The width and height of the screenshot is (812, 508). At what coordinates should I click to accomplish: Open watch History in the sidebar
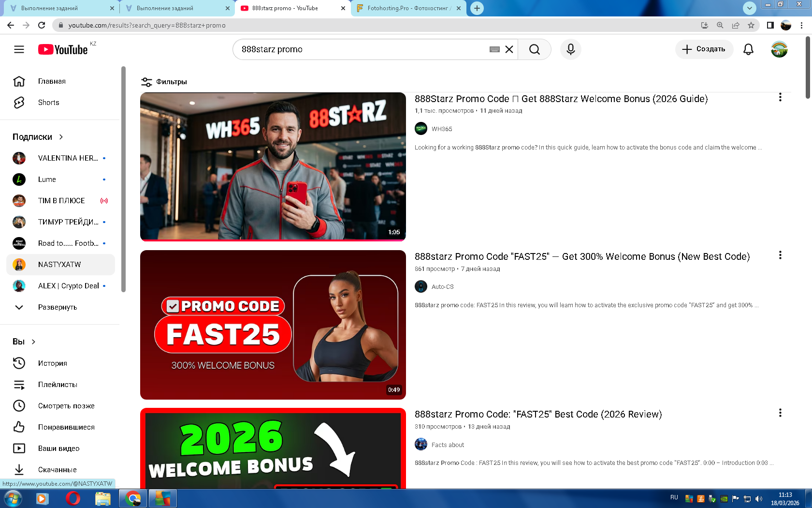point(52,363)
